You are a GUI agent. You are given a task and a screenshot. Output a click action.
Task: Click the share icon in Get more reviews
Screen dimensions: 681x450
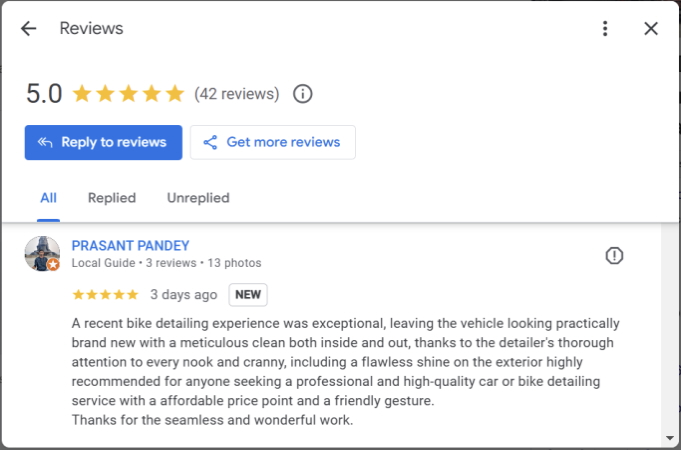[210, 142]
